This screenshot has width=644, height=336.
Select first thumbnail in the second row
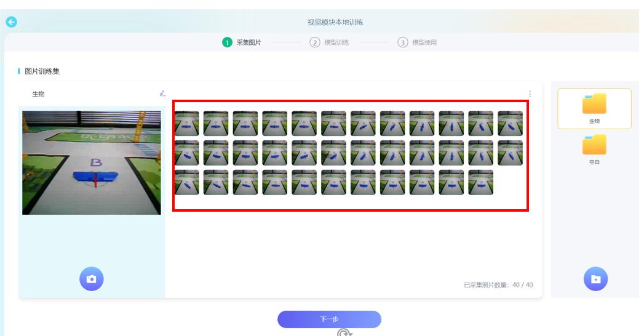(x=186, y=153)
